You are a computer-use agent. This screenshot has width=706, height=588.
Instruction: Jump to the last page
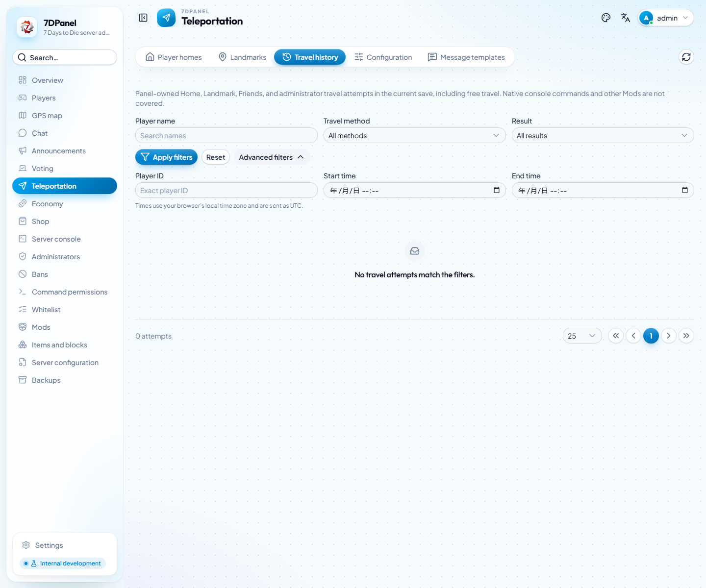(x=686, y=336)
